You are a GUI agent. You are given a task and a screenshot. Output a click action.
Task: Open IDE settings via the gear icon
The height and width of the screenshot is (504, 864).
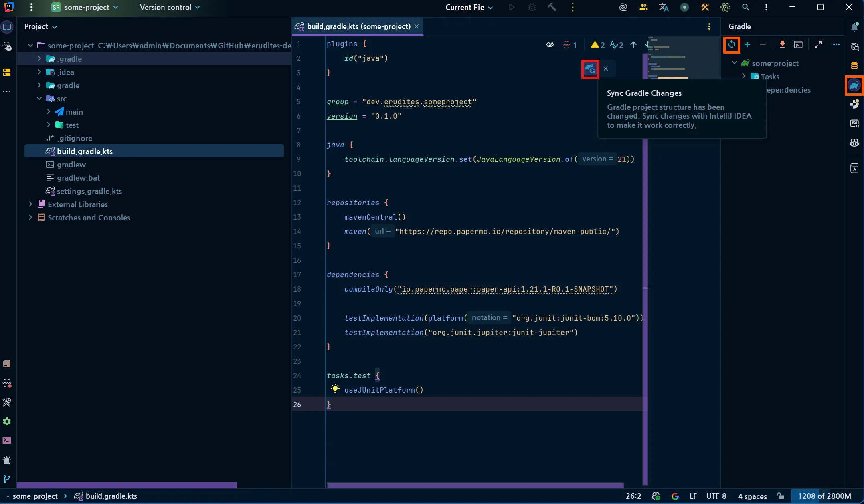point(7,421)
